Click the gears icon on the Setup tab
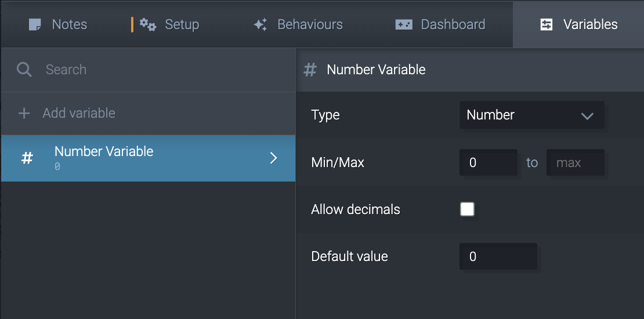The height and width of the screenshot is (319, 644). click(148, 24)
